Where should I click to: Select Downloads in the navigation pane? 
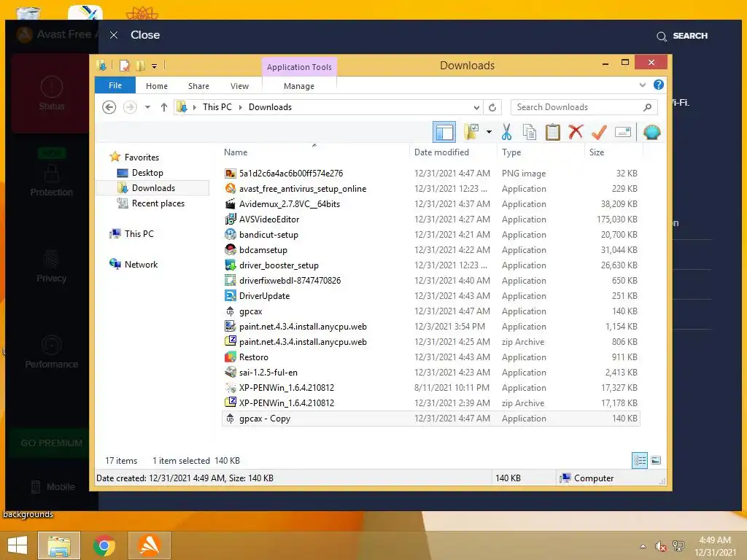pyautogui.click(x=153, y=187)
